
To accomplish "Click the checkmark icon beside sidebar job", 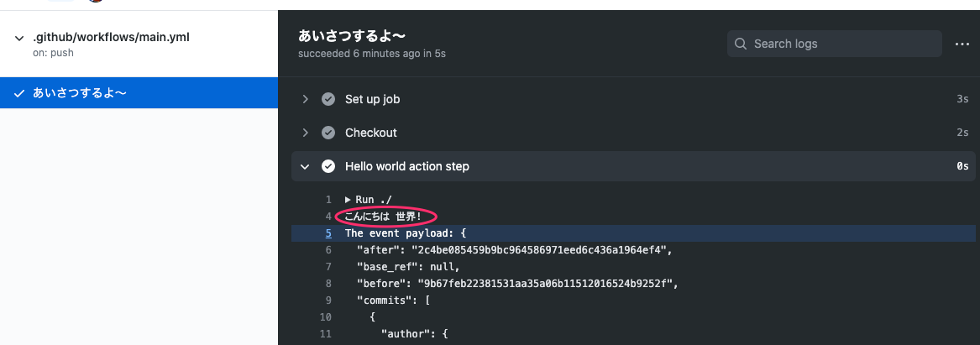I will (18, 94).
